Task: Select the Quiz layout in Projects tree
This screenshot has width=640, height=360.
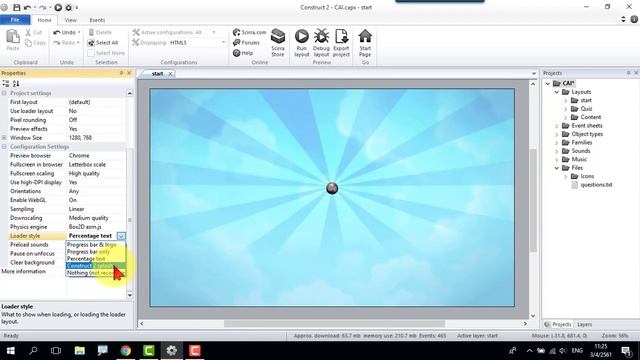Action: pyautogui.click(x=586, y=109)
